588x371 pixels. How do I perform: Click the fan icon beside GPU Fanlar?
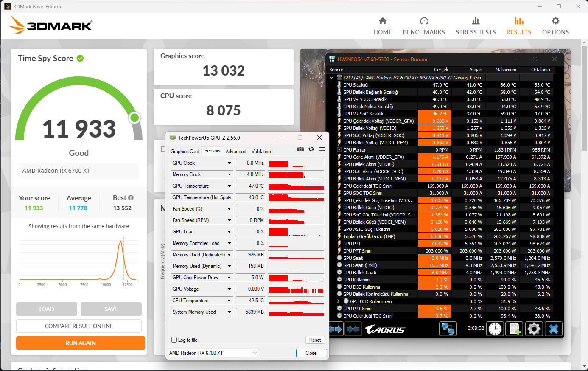coord(339,150)
